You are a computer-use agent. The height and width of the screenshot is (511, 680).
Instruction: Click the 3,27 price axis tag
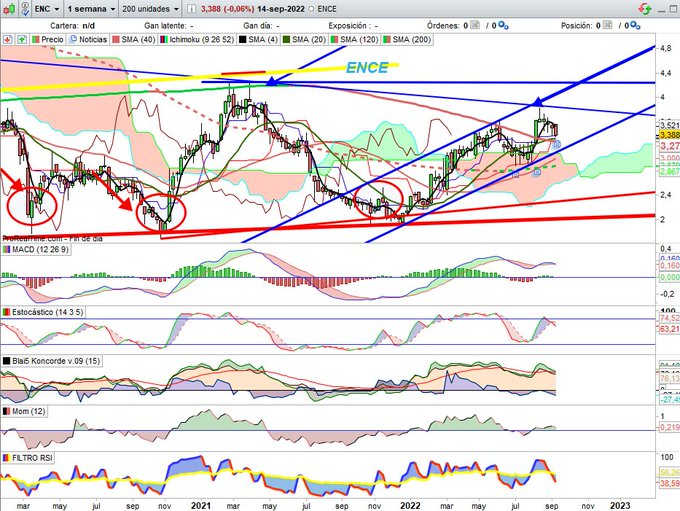pos(670,146)
